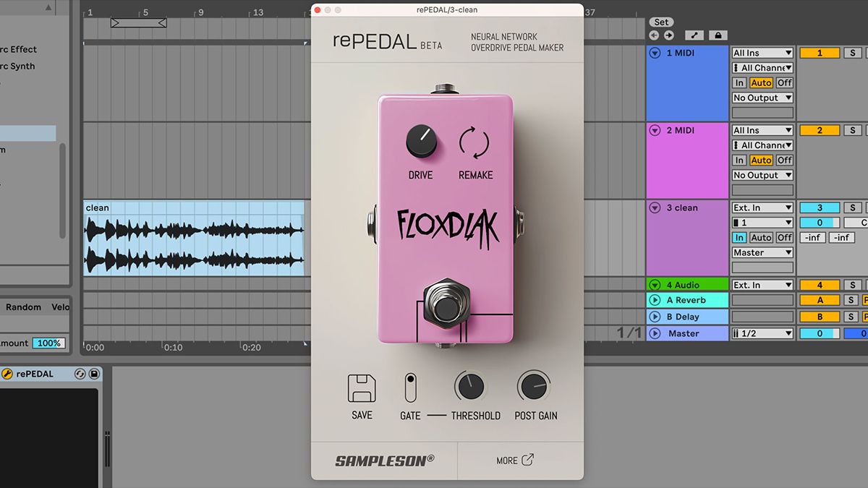Click the B Delay track play icon
The height and width of the screenshot is (488, 868).
point(655,317)
